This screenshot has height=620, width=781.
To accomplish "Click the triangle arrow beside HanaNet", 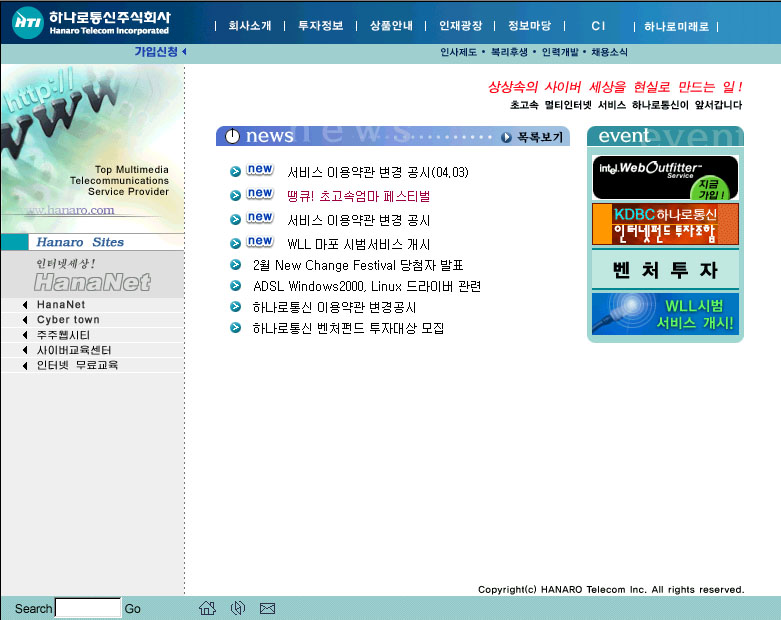I will [x=24, y=305].
